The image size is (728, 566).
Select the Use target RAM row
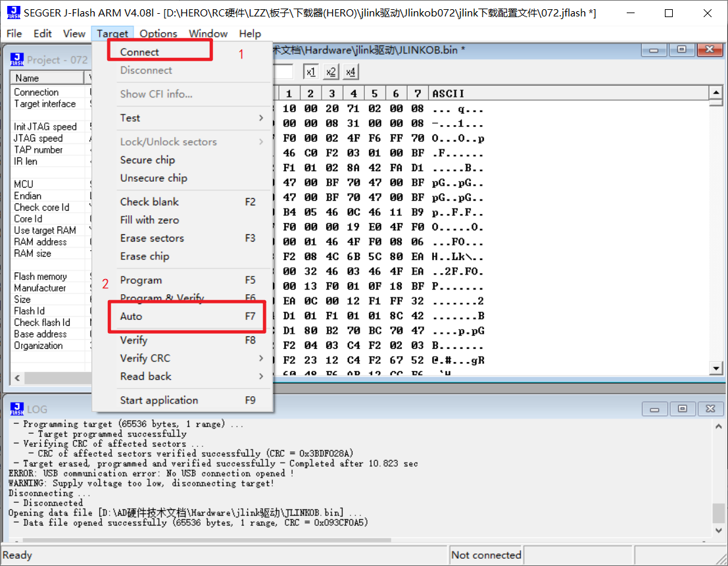pos(51,230)
